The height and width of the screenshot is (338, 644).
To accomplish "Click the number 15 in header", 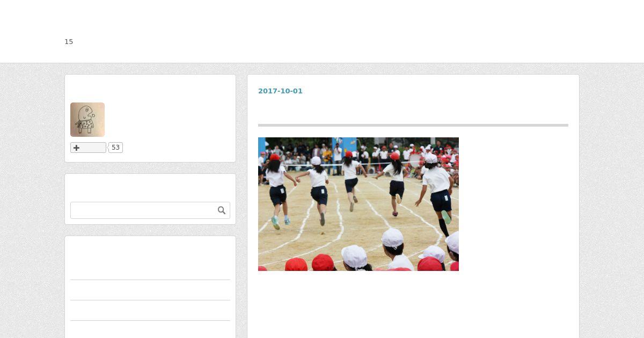I will coord(69,42).
